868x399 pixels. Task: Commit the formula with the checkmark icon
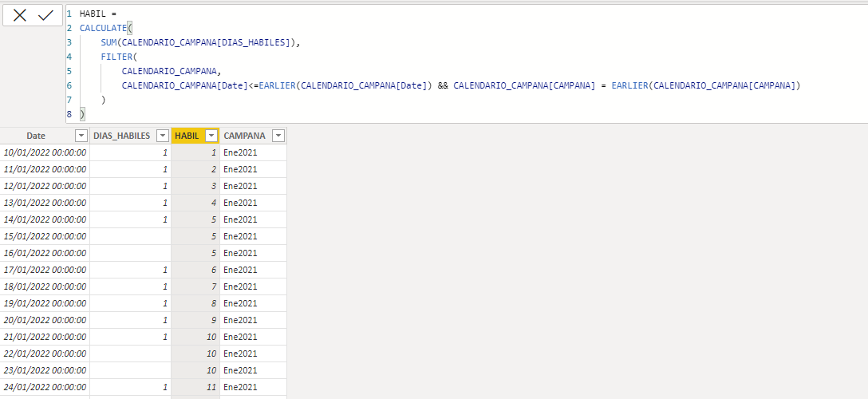(46, 15)
